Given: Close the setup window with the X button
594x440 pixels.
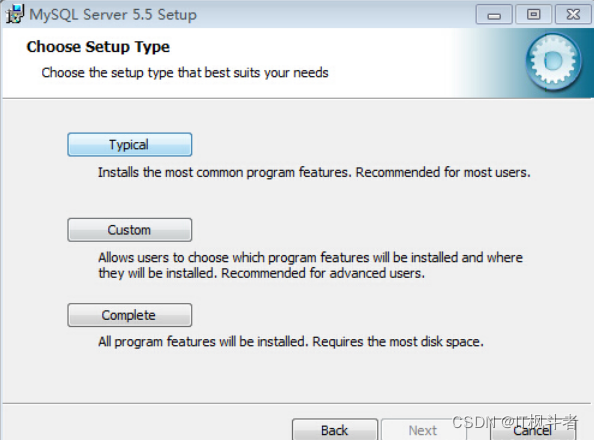Looking at the screenshot, I should [573, 15].
